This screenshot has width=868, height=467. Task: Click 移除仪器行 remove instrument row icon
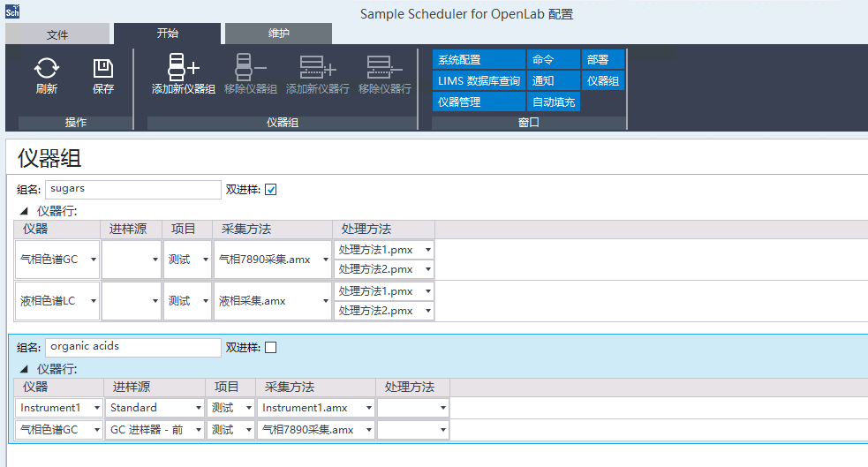(x=385, y=67)
